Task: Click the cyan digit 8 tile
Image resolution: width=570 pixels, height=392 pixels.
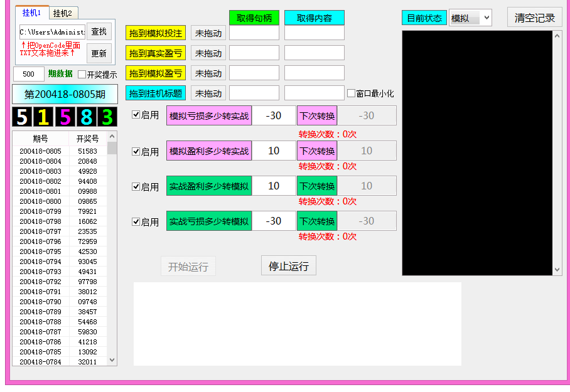Action: (x=86, y=117)
